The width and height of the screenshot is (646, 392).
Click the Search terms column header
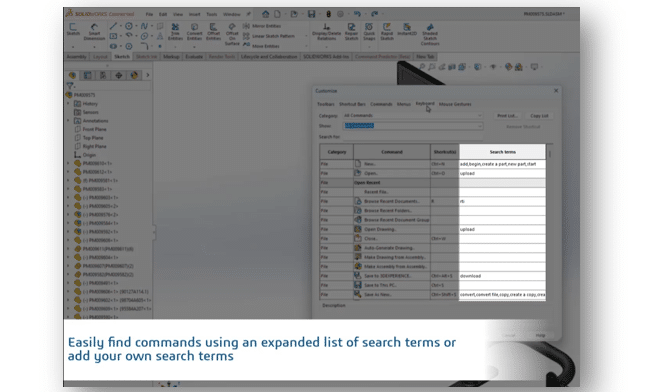pos(502,152)
